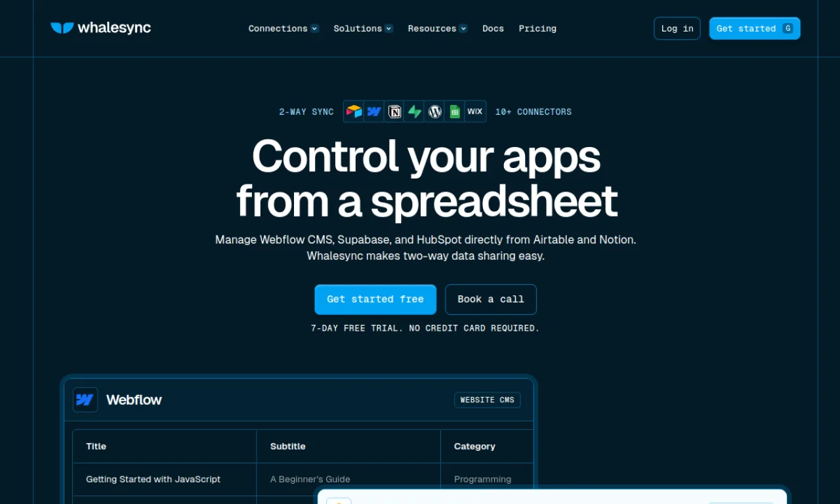Click the '10+ CONNECTORS' label
The image size is (840, 504).
coord(534,112)
